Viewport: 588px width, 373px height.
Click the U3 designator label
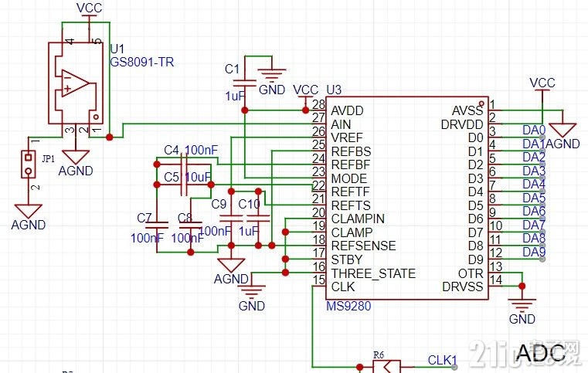[x=334, y=90]
